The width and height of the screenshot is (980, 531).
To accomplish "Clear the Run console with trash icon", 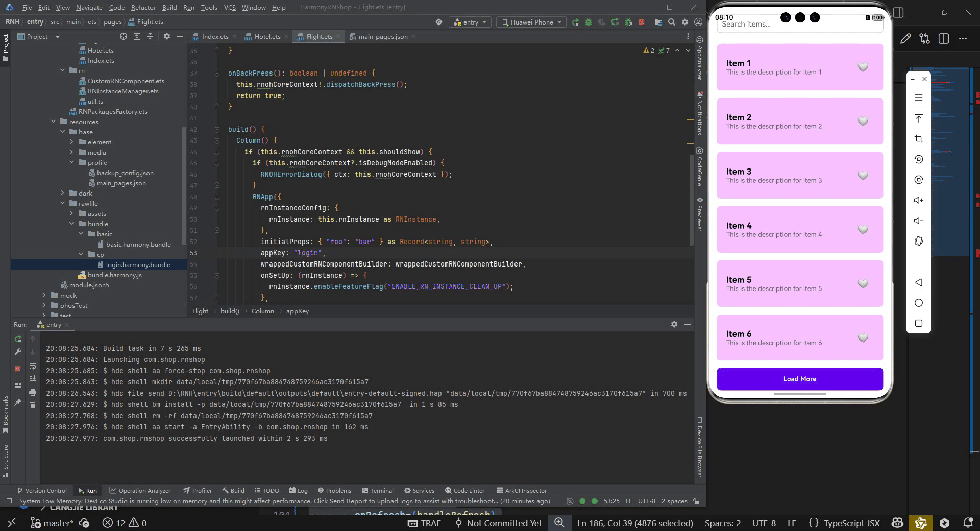I will [33, 405].
